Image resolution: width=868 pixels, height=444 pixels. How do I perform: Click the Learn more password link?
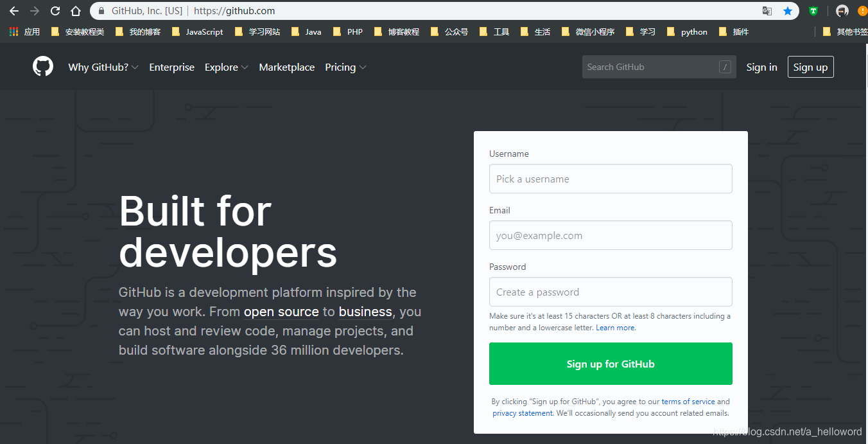coord(615,328)
